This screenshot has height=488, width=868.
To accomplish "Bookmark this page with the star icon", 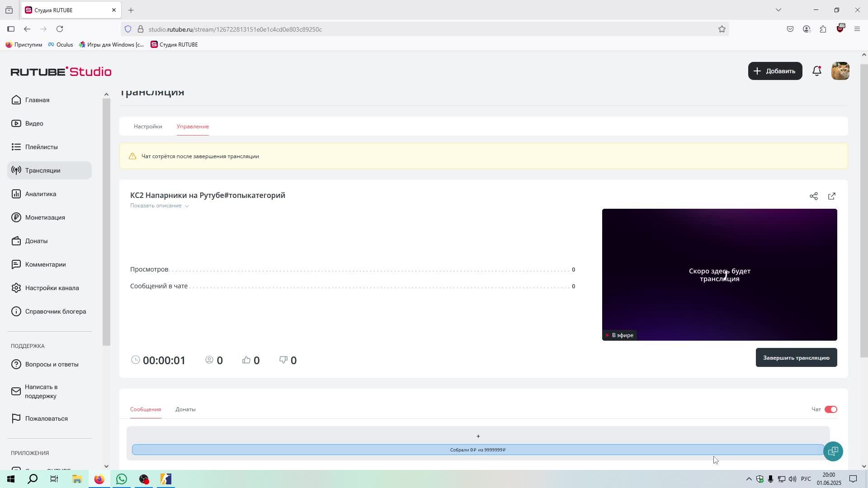I will [x=722, y=29].
